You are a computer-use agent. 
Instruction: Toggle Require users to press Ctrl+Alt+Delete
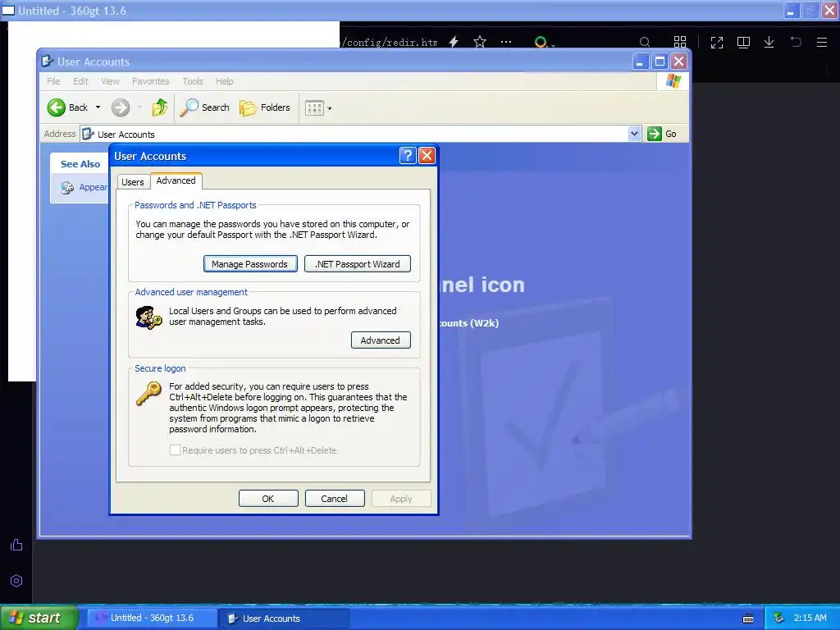point(176,450)
